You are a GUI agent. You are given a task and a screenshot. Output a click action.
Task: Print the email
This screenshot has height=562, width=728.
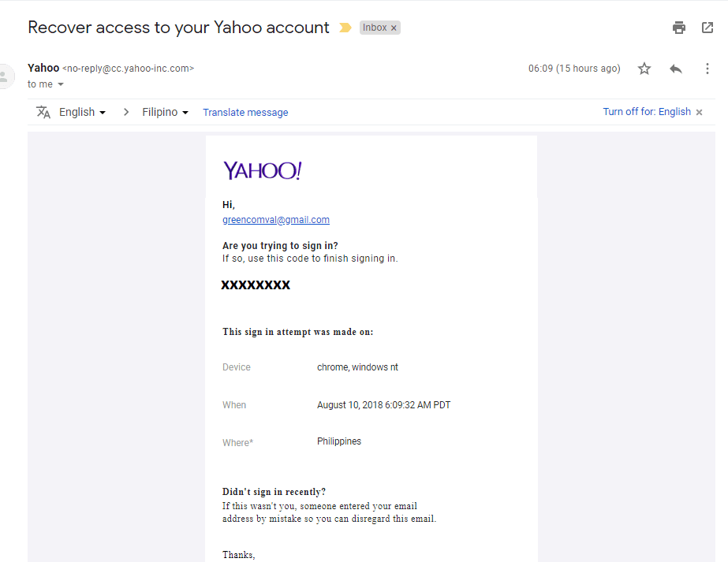point(678,27)
